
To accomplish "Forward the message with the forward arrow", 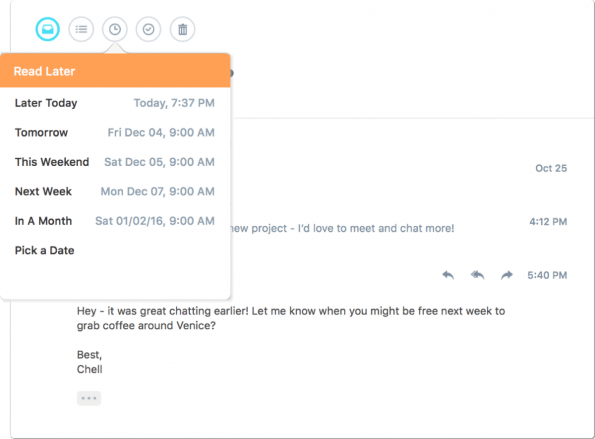I will pos(507,275).
